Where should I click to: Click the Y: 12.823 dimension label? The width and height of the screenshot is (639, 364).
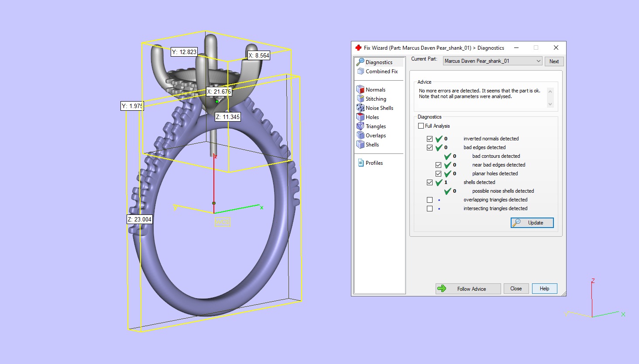click(x=184, y=52)
